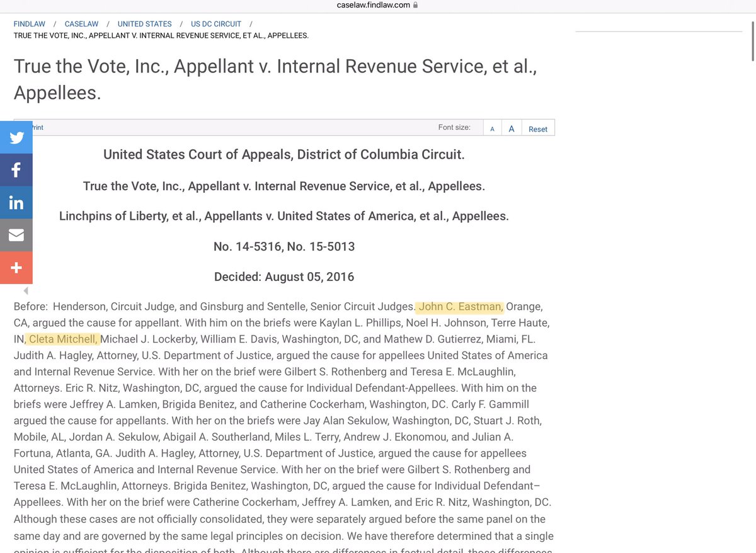Navigate to US DC CIRCUIT breadcrumb
This screenshot has height=553, width=756.
pos(216,24)
